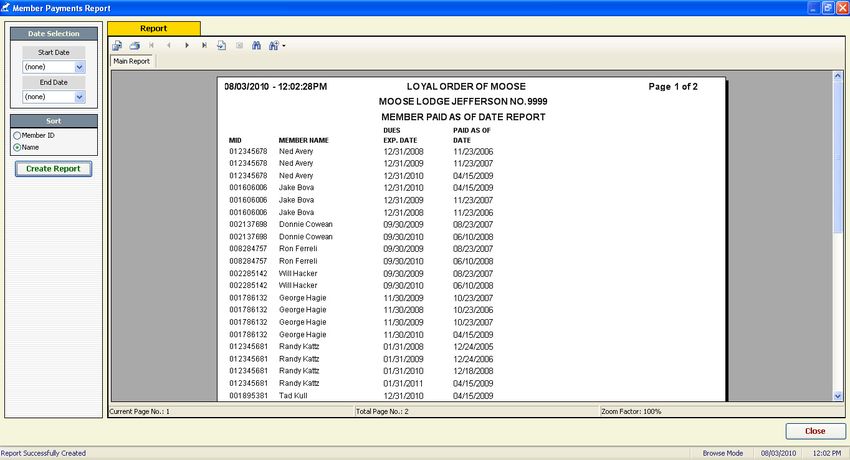
Task: Expand the Start Date dropdown
Action: pyautogui.click(x=80, y=67)
